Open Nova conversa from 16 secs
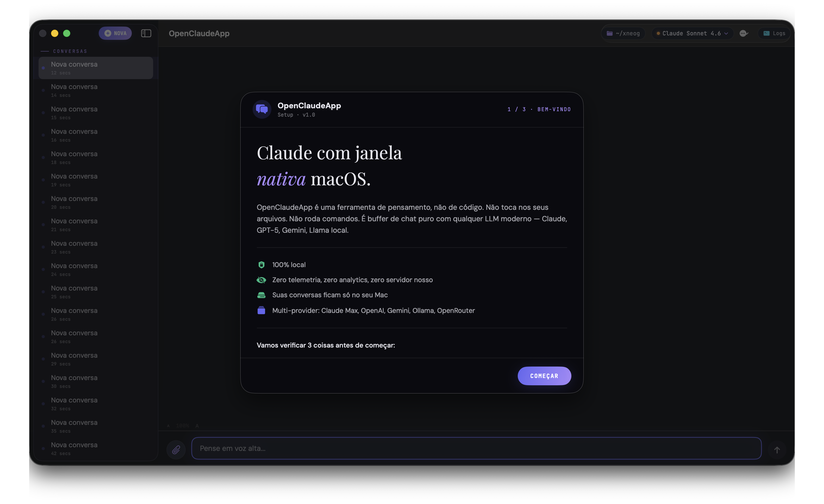This screenshot has height=504, width=824. point(96,135)
